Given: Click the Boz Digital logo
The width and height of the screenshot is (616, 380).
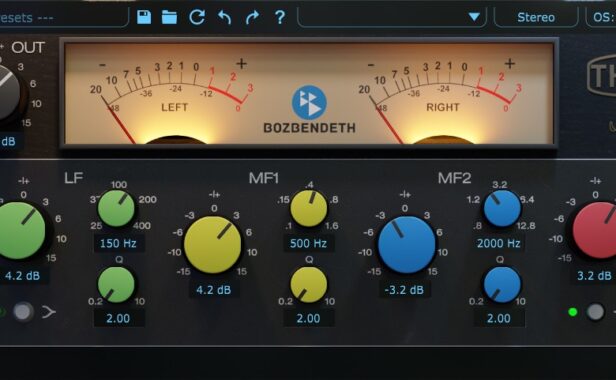Looking at the screenshot, I should click(309, 102).
